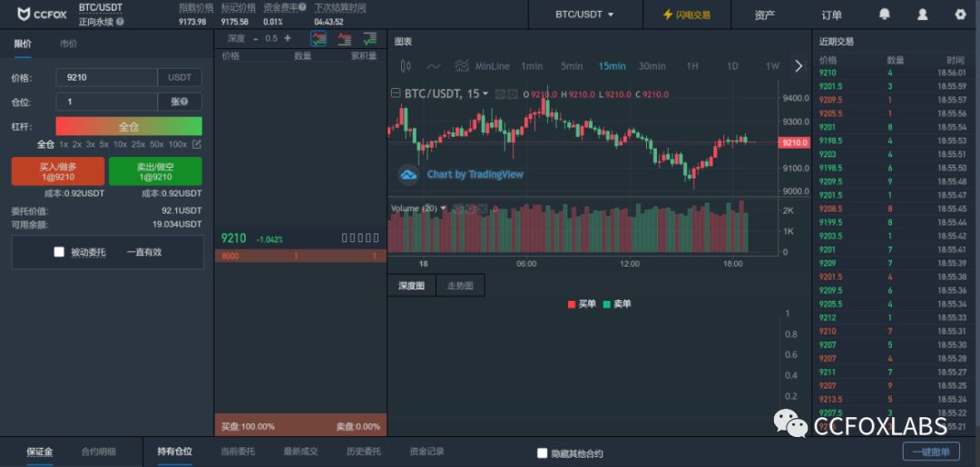This screenshot has height=467, width=980.
Task: Select 5x leverage
Action: pyautogui.click(x=103, y=144)
